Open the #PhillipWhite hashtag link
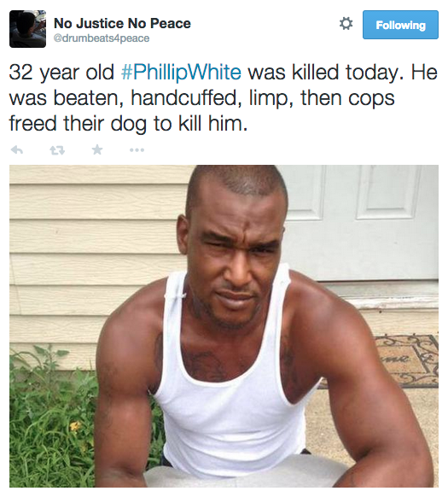The height and width of the screenshot is (497, 448). (181, 73)
